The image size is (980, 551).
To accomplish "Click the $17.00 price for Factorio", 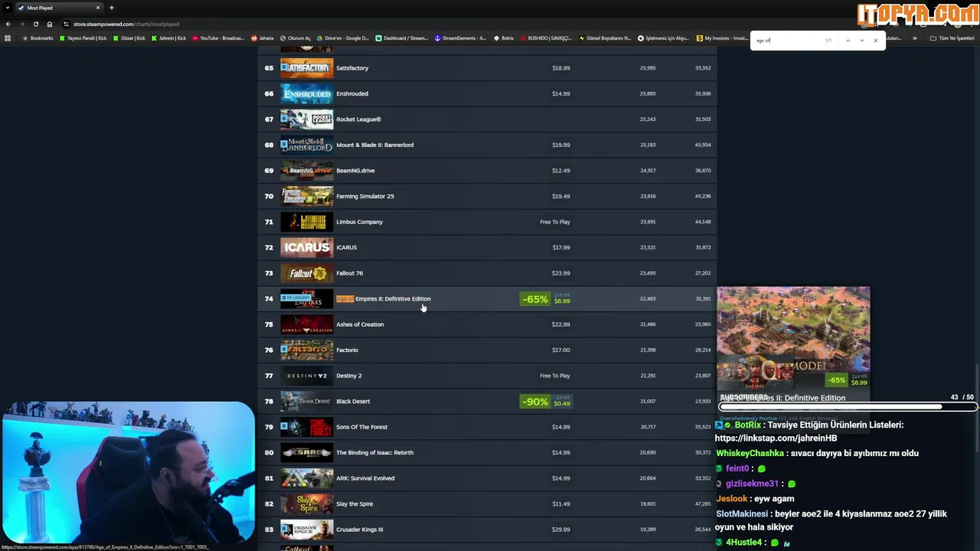I will [x=560, y=350].
